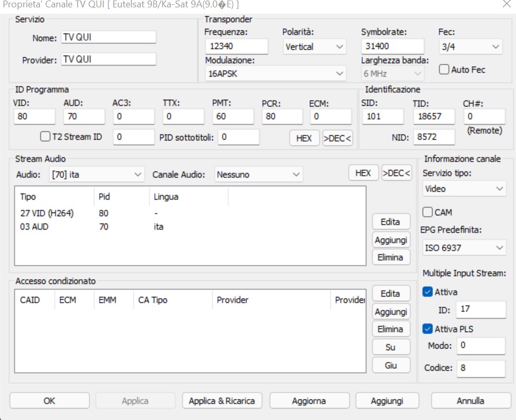The height and width of the screenshot is (420, 516).
Task: Select the 27 VID (H264) stream row
Action: [190, 213]
